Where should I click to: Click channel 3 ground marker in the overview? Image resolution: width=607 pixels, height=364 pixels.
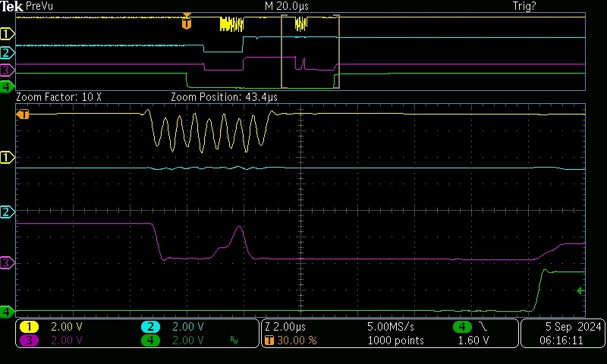pos(7,70)
